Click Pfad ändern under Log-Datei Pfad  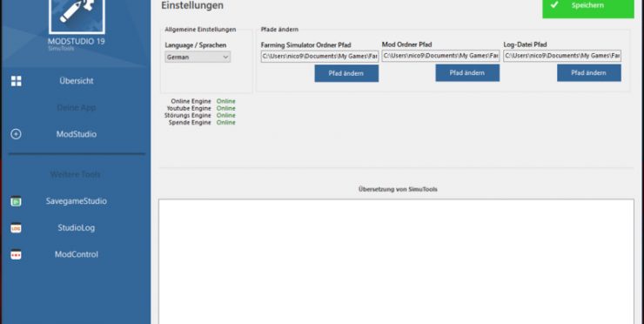point(589,73)
